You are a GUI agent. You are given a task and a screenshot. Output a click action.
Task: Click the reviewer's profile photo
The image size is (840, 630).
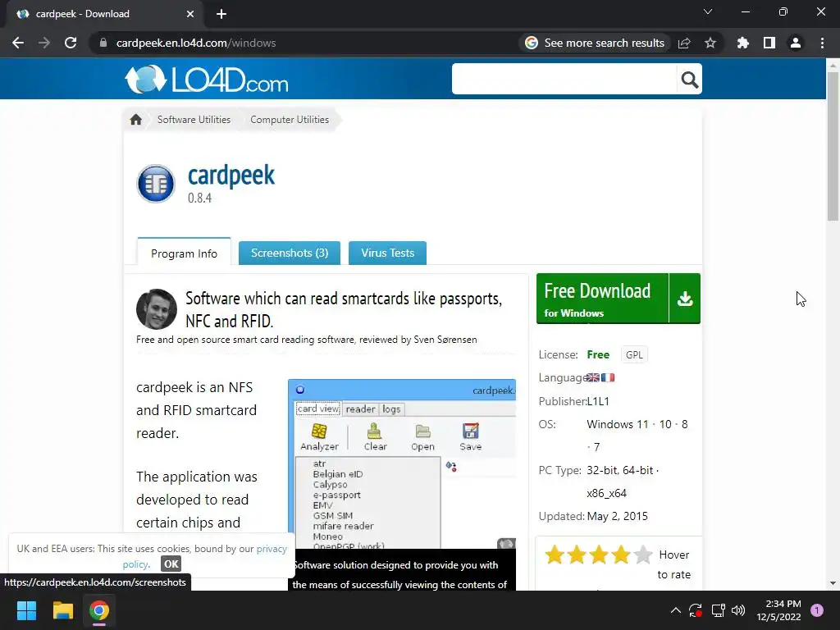pos(157,309)
